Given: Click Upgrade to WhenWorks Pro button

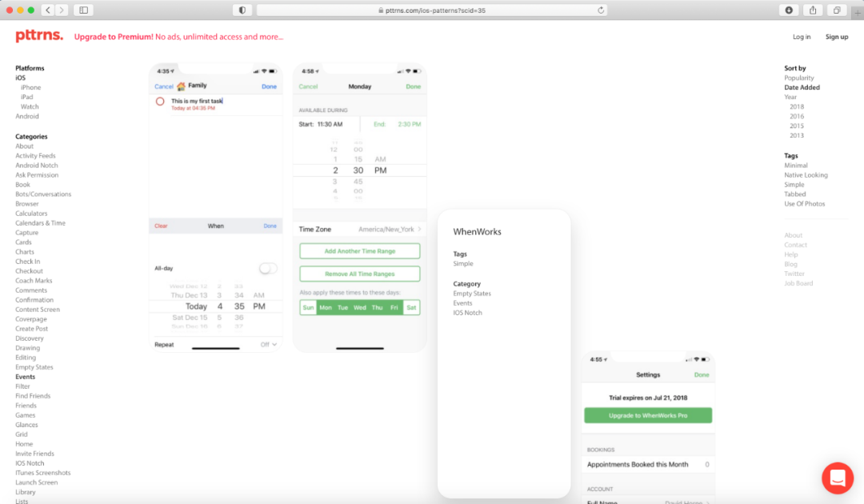Looking at the screenshot, I should pyautogui.click(x=648, y=415).
